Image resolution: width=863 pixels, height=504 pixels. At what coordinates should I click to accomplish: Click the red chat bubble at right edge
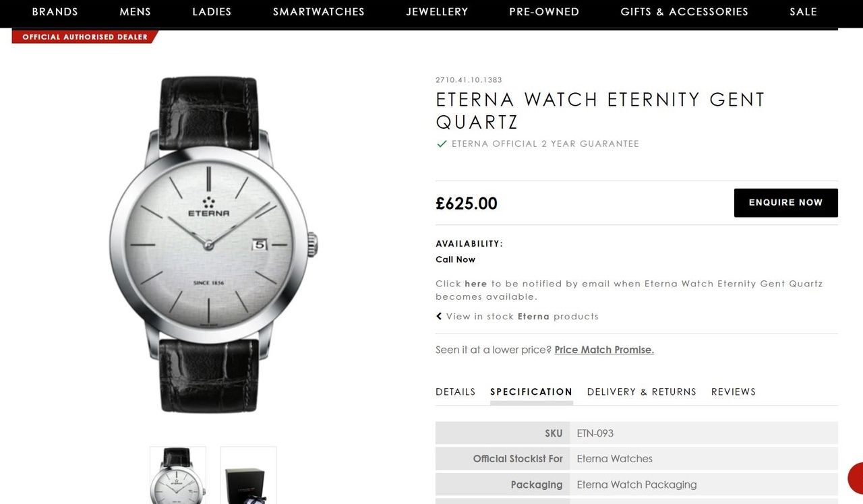click(x=856, y=478)
